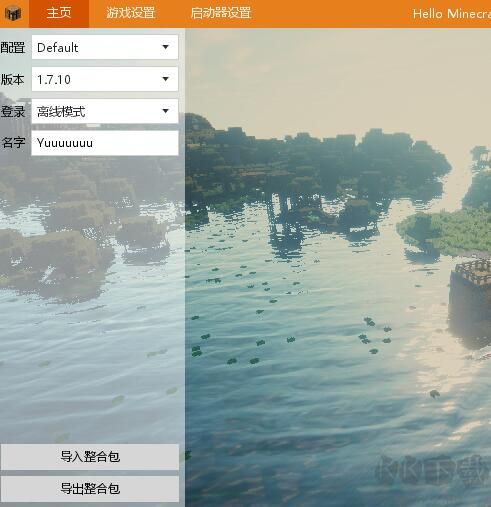Screen dimensions: 491x507
Task: Click the HMCL crafting table logo icon
Action: tap(13, 13)
